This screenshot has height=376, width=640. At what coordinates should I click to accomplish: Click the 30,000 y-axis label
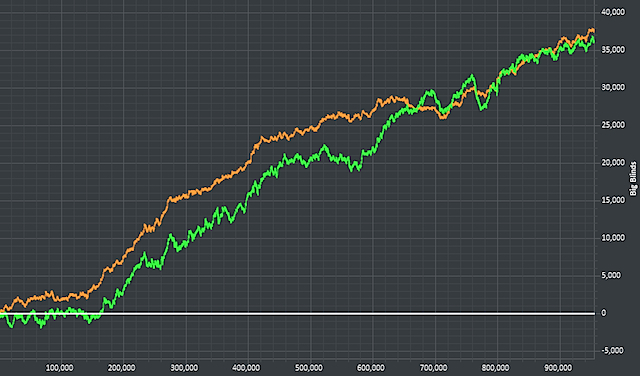point(613,87)
